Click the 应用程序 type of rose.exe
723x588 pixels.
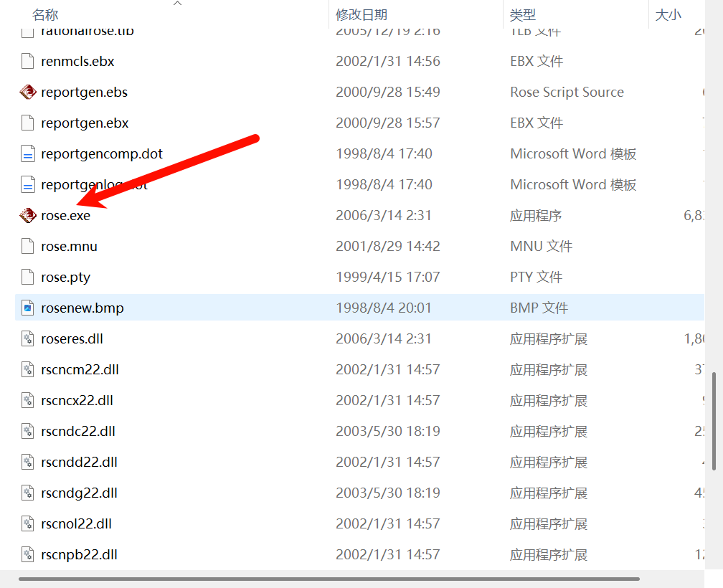click(x=536, y=215)
